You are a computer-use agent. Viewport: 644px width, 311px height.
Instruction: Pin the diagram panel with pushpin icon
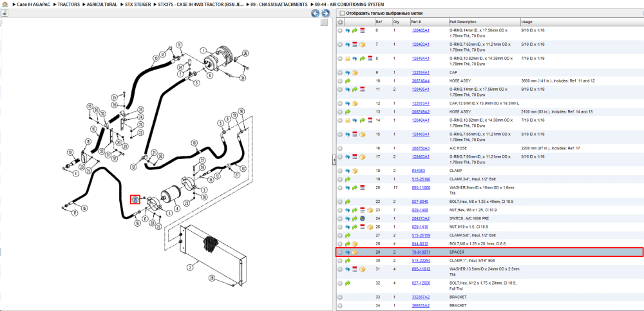[x=4, y=13]
